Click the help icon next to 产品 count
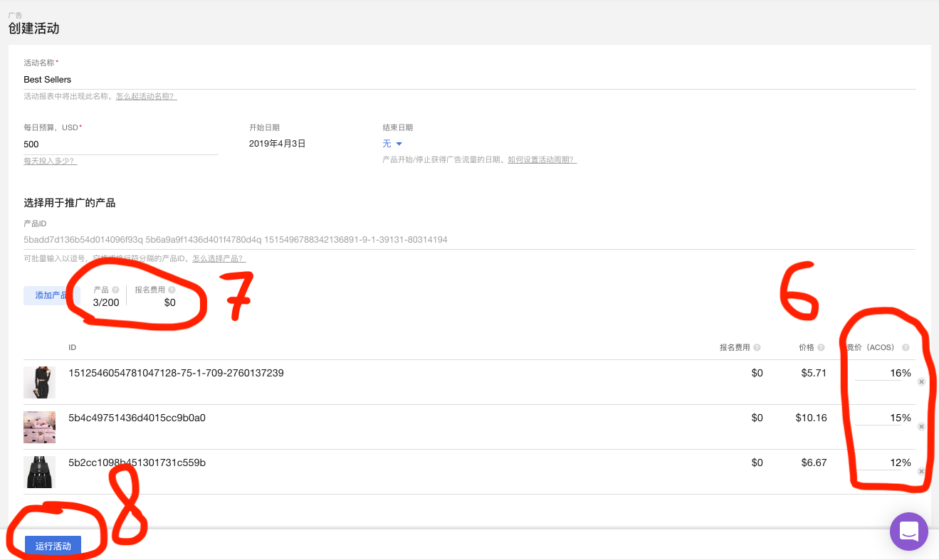This screenshot has height=560, width=939. click(115, 289)
